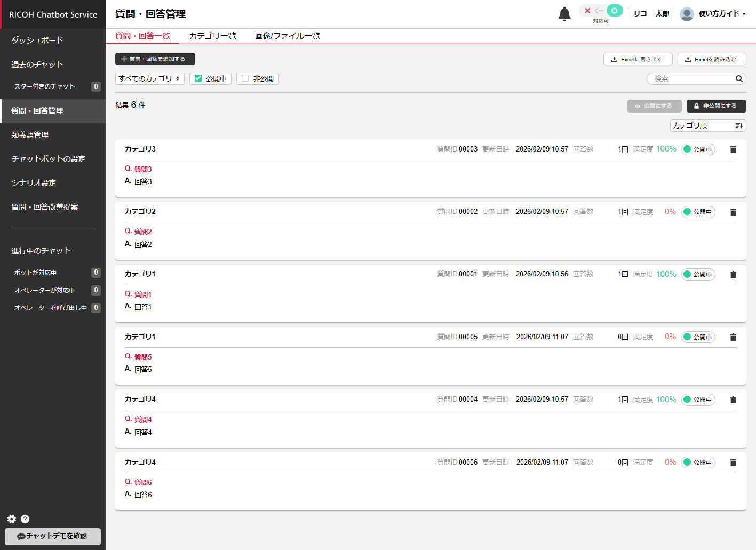Open 画像/ファイル一覧 tab
Screen dimensions: 756x550
tap(287, 36)
